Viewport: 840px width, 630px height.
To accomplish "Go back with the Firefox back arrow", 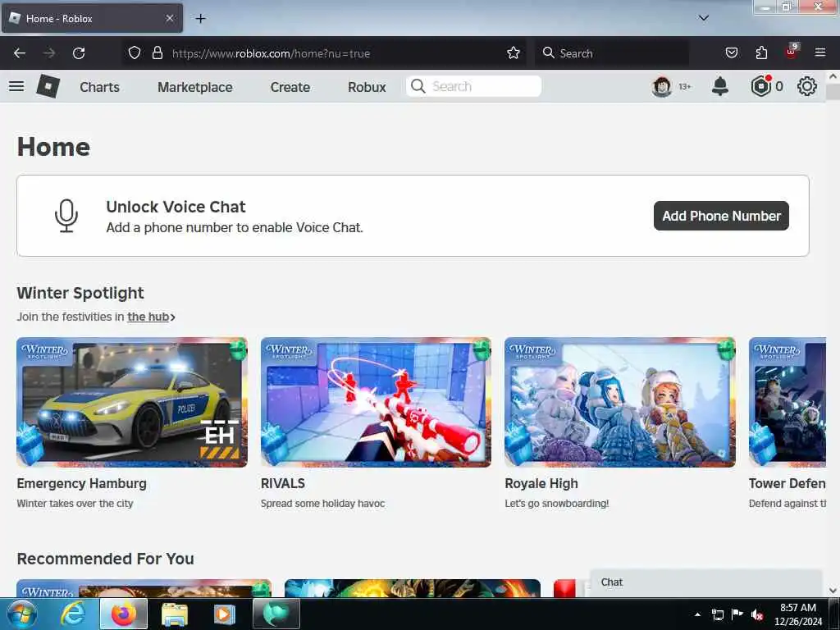I will tap(20, 53).
